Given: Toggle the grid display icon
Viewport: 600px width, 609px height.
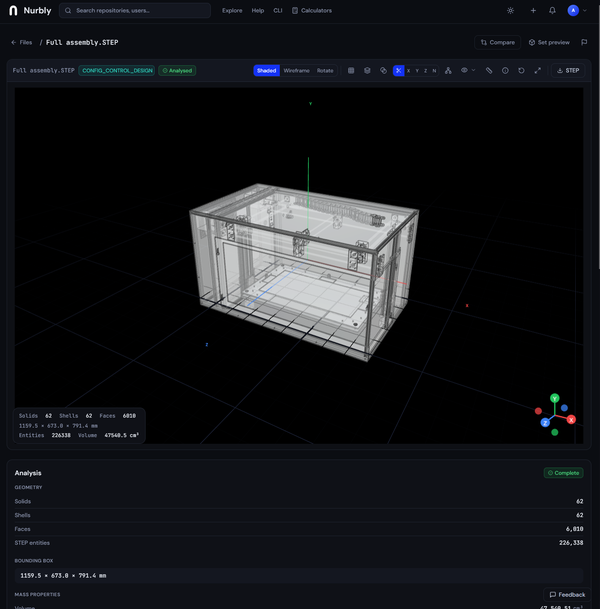Looking at the screenshot, I should tap(351, 71).
